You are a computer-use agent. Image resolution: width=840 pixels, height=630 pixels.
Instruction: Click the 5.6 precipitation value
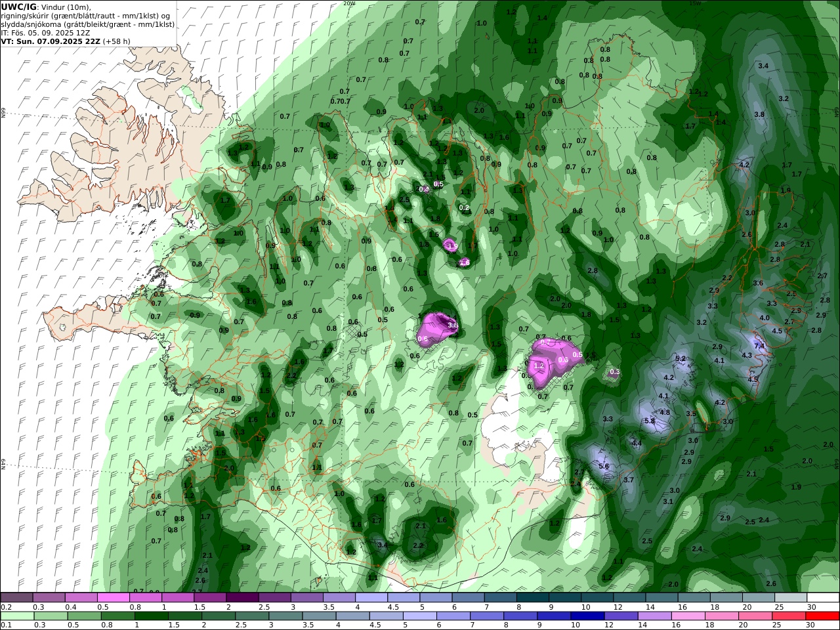604,466
